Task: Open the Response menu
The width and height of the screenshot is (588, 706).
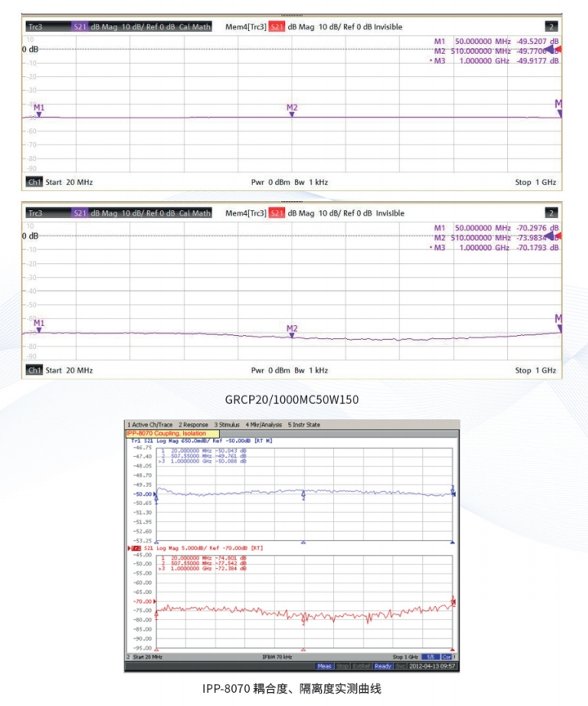Action: coord(194,425)
